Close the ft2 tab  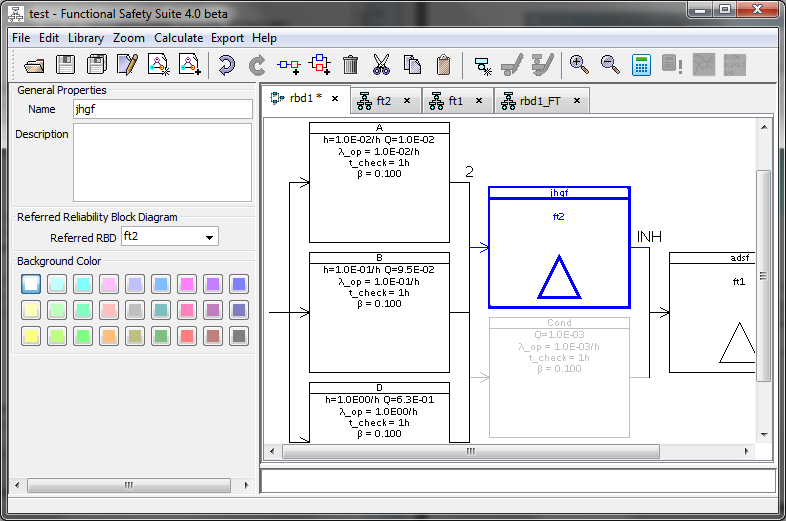[x=408, y=101]
